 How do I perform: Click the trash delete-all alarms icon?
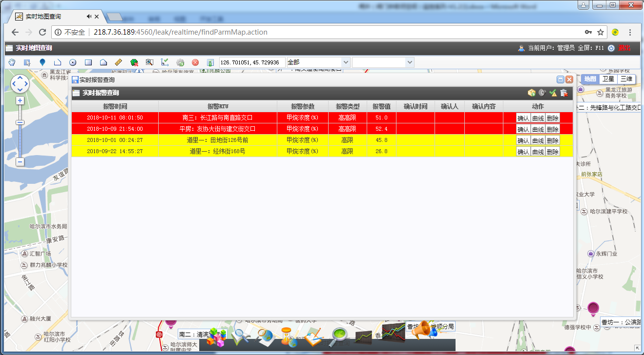[563, 93]
